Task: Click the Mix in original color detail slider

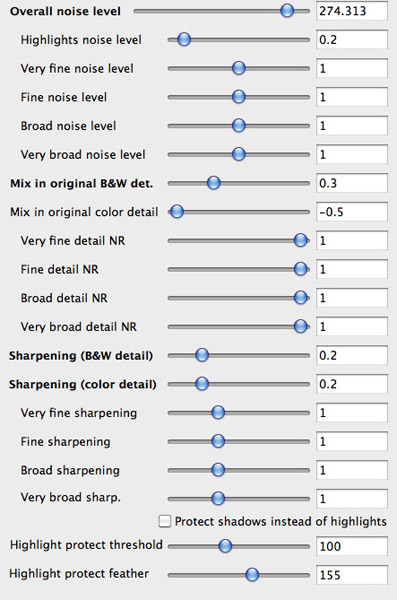Action: click(239, 212)
